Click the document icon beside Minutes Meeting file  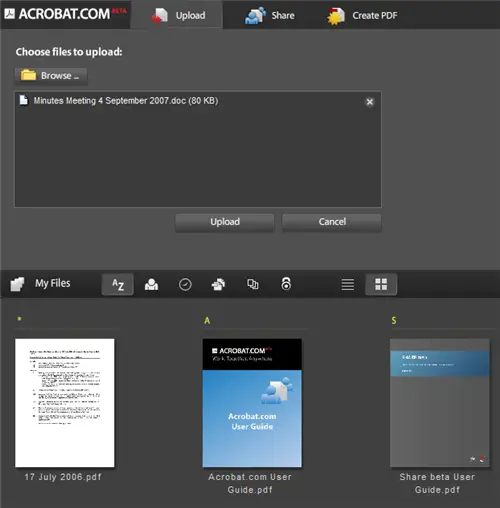[24, 100]
